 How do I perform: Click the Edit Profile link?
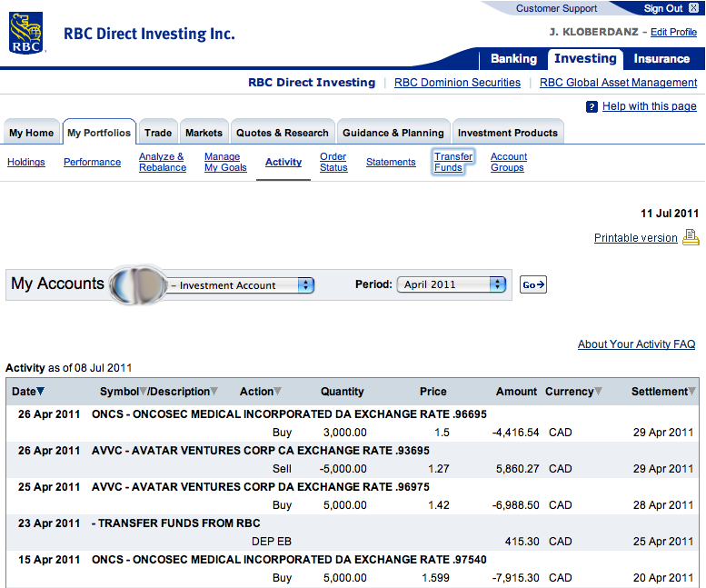pyautogui.click(x=673, y=32)
